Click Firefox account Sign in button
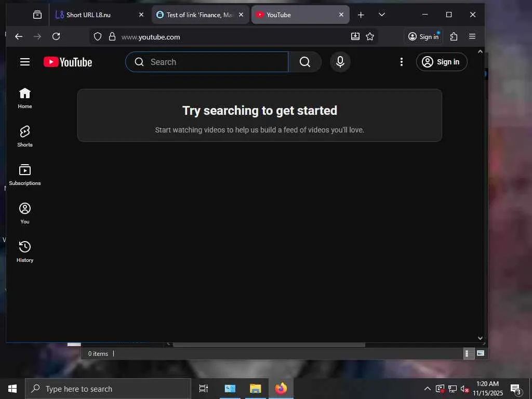Viewport: 532px width, 399px height. coord(423,37)
